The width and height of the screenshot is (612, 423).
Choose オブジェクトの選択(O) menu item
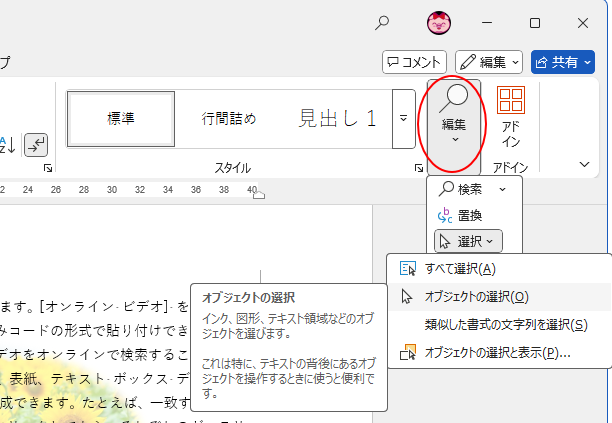click(x=499, y=297)
